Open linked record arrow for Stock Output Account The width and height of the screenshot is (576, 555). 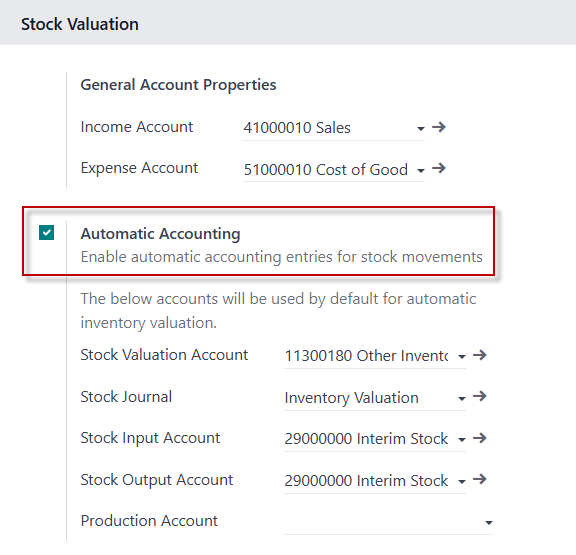coord(479,479)
